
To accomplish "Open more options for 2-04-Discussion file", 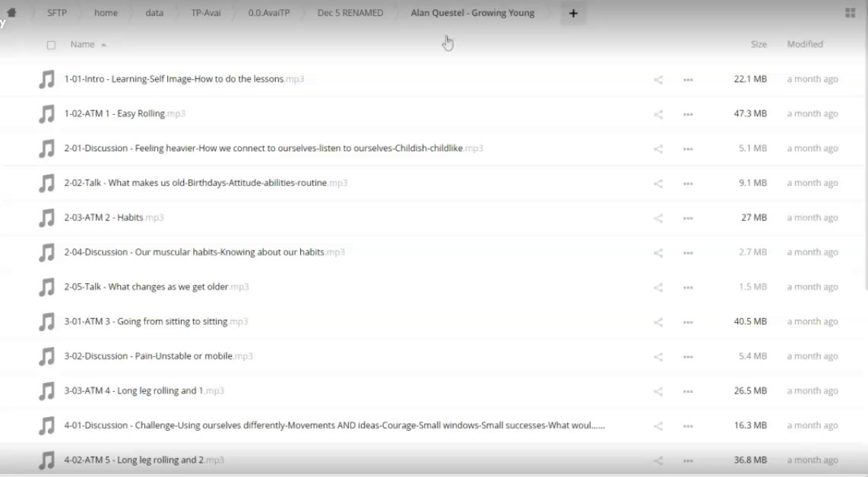I will pyautogui.click(x=688, y=253).
